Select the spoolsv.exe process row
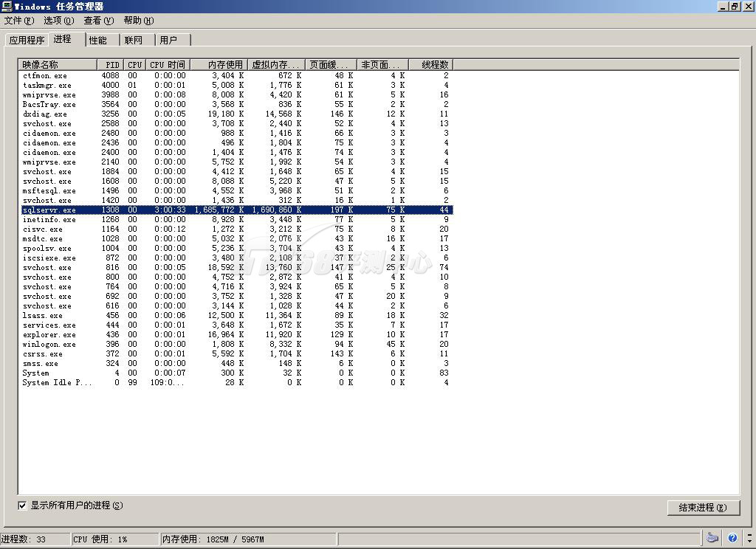The width and height of the screenshot is (756, 549). (x=236, y=248)
